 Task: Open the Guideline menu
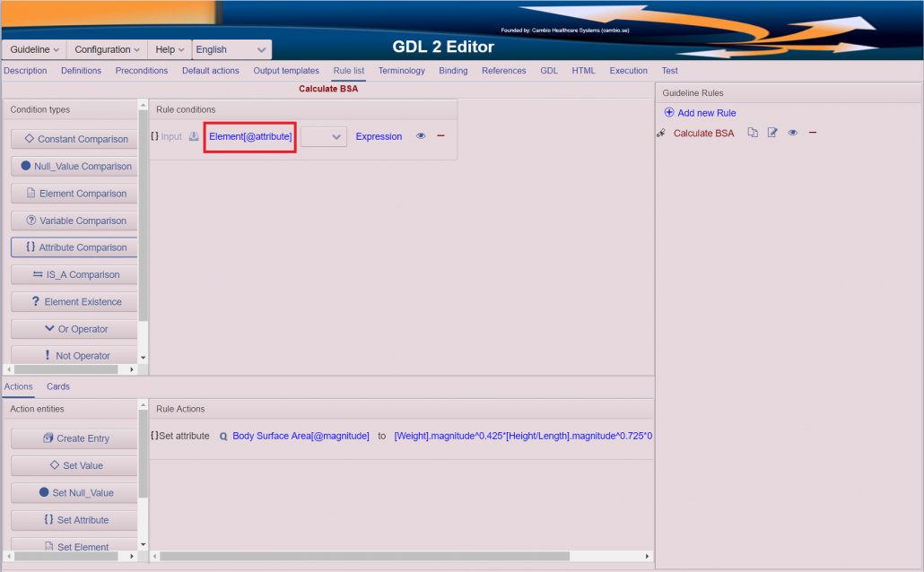click(32, 49)
